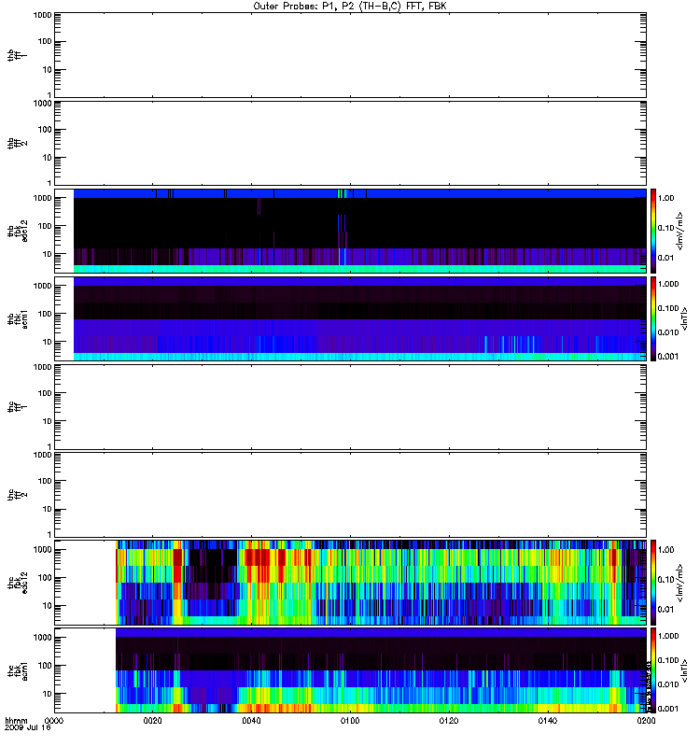Click the '0.100' tick on thc scm1 color bar

click(x=668, y=660)
